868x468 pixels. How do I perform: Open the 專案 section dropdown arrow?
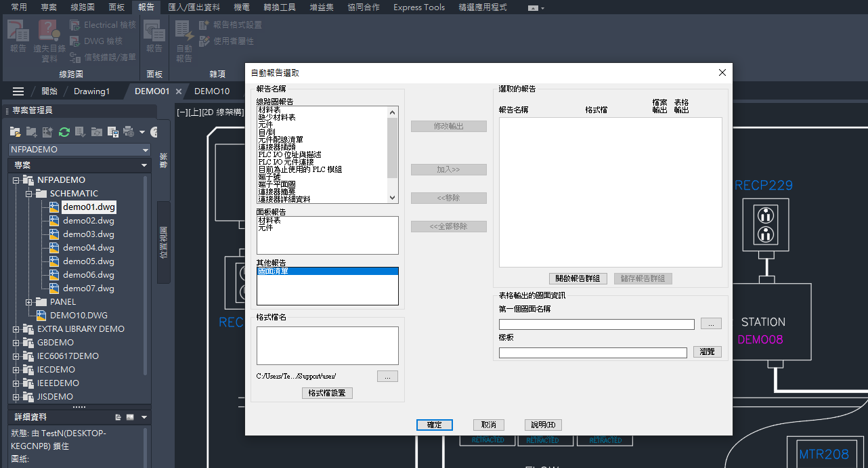[x=144, y=165]
